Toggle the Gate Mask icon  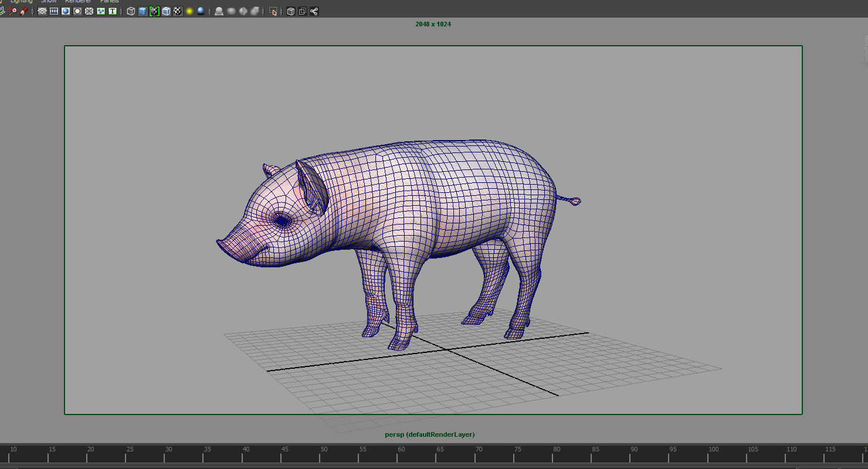[77, 11]
